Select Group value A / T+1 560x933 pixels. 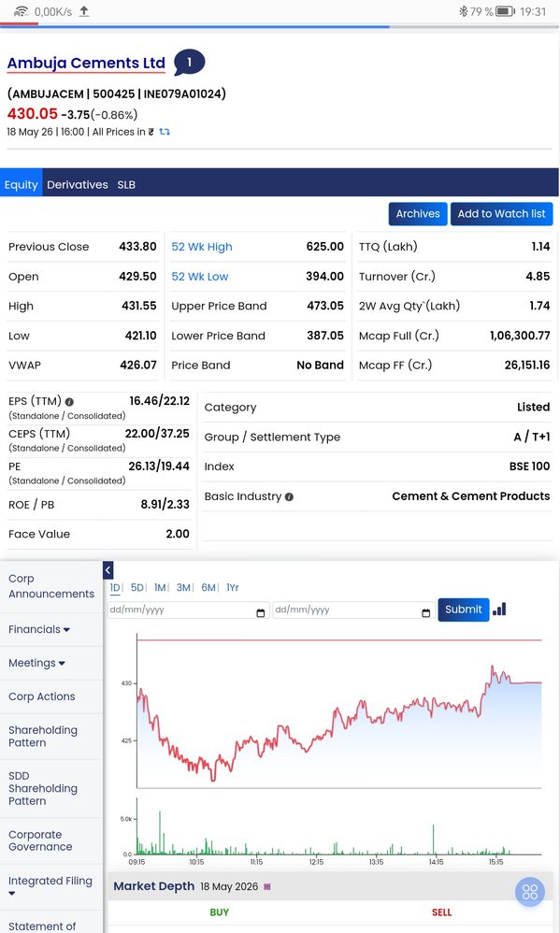click(531, 437)
